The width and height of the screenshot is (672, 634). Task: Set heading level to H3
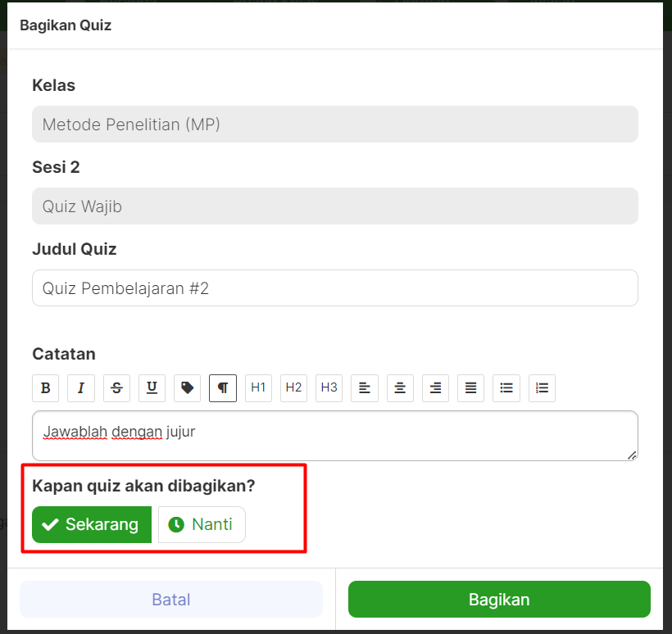coord(329,388)
